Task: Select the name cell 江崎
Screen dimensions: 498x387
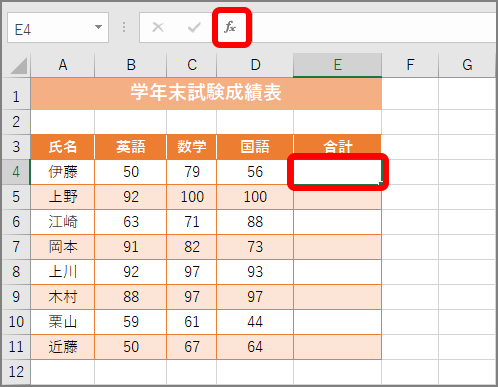Action: [63, 222]
